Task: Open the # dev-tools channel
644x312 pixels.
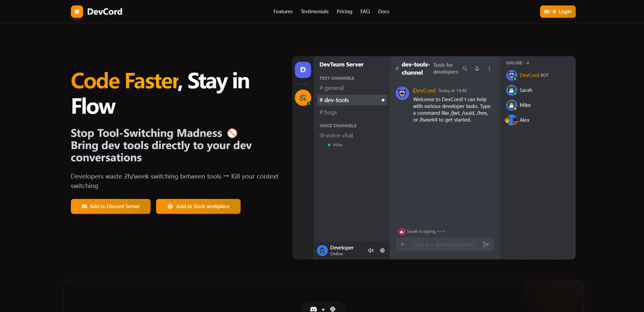Action: click(352, 100)
